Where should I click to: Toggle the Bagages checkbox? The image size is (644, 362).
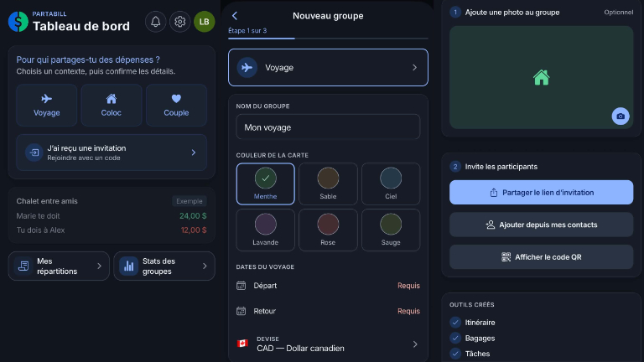[455, 339]
